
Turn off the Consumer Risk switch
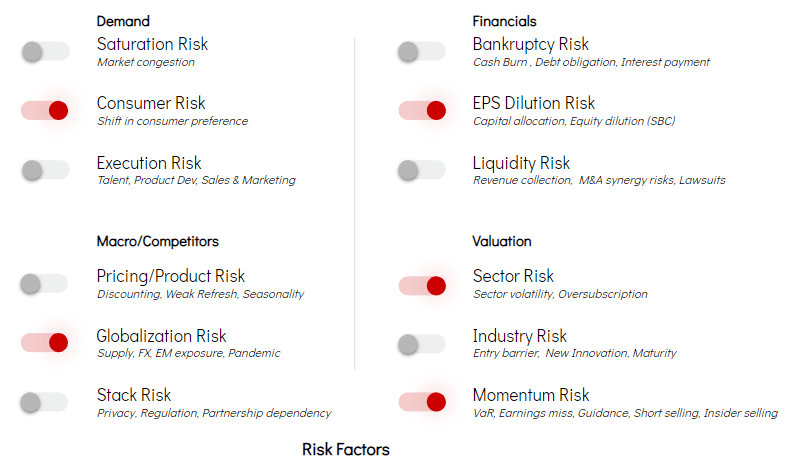click(45, 110)
